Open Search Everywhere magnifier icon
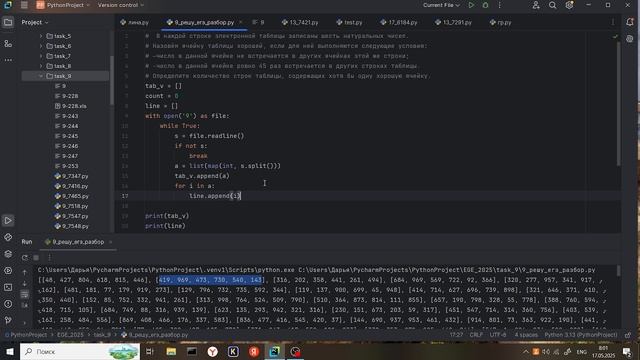The image size is (640, 360). pyautogui.click(x=552, y=5)
